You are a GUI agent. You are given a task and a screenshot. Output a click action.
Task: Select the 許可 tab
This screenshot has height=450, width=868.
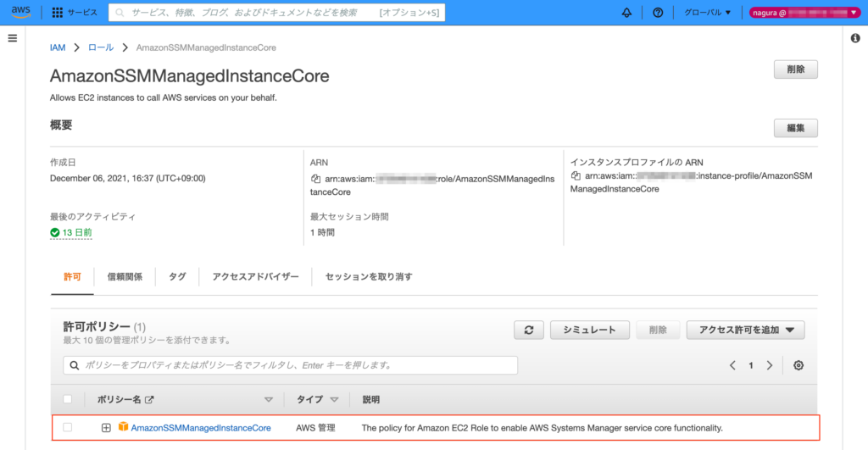(x=72, y=277)
